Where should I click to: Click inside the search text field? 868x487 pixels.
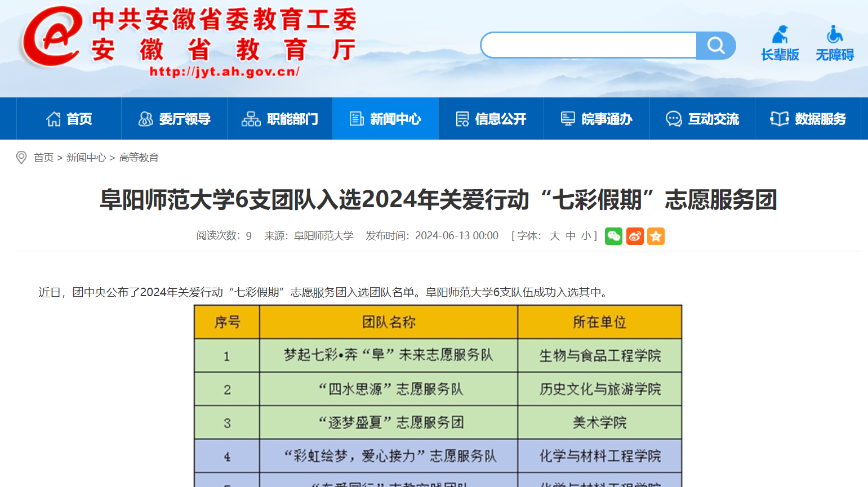(x=589, y=46)
